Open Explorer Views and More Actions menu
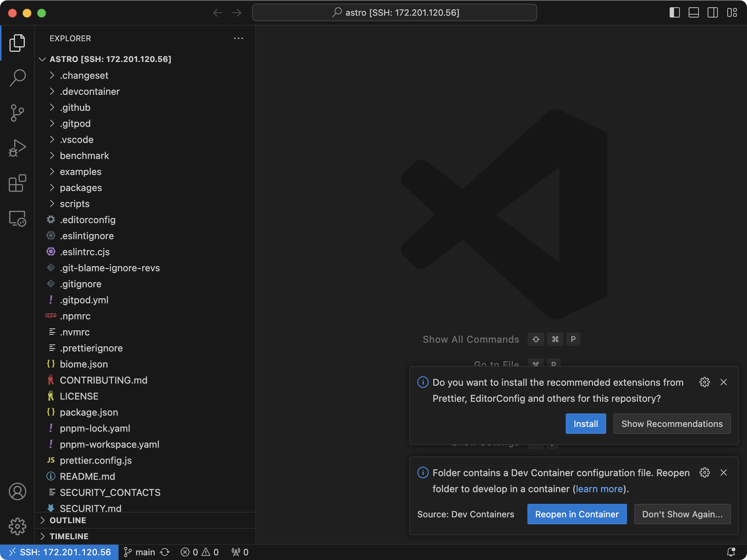The height and width of the screenshot is (560, 747). 239,38
